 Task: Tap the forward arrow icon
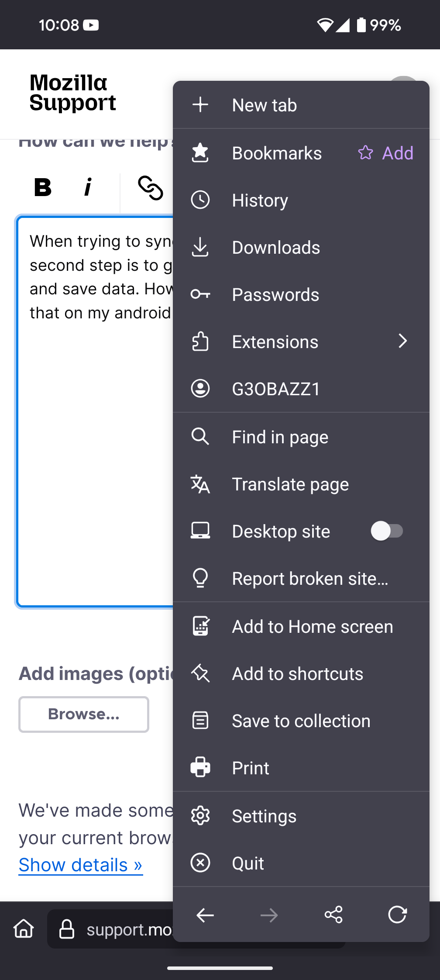tap(269, 914)
